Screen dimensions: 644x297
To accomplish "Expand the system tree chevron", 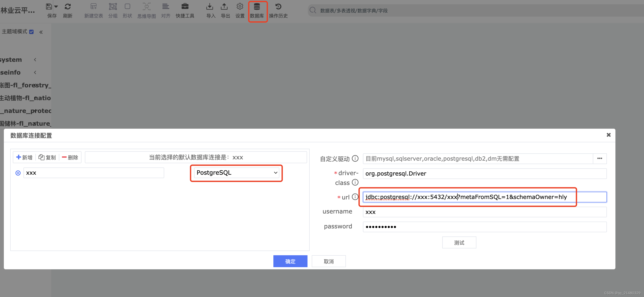I will click(x=35, y=60).
